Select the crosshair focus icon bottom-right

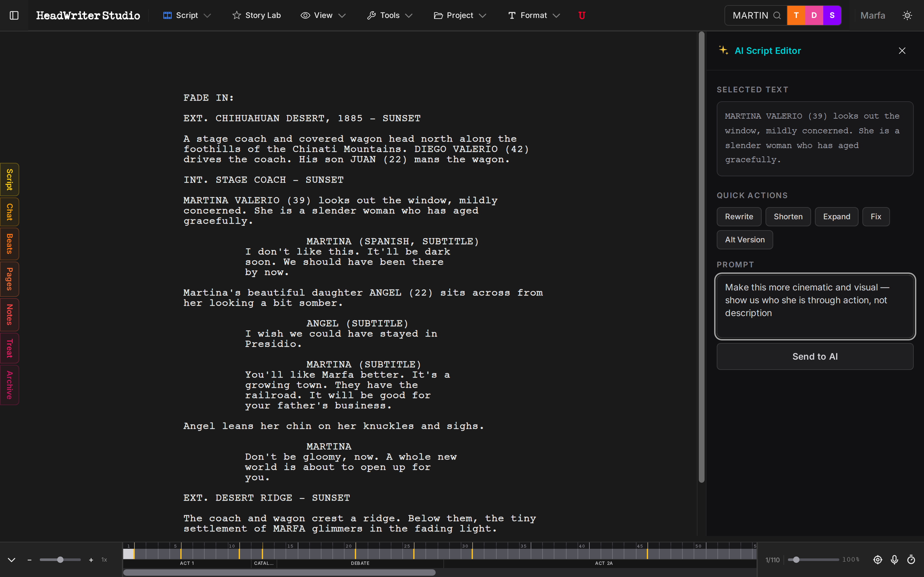[x=878, y=560]
